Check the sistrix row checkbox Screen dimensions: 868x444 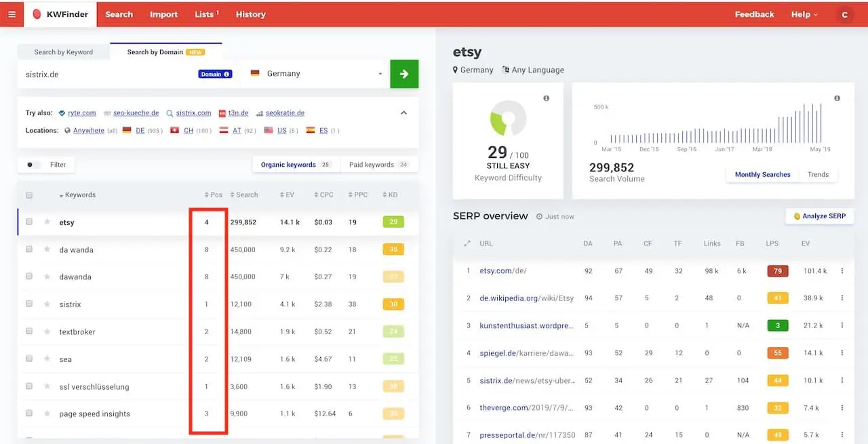(29, 304)
